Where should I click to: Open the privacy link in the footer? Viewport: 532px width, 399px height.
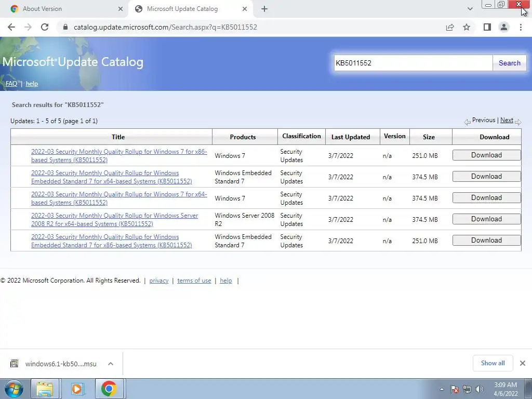[x=159, y=281]
